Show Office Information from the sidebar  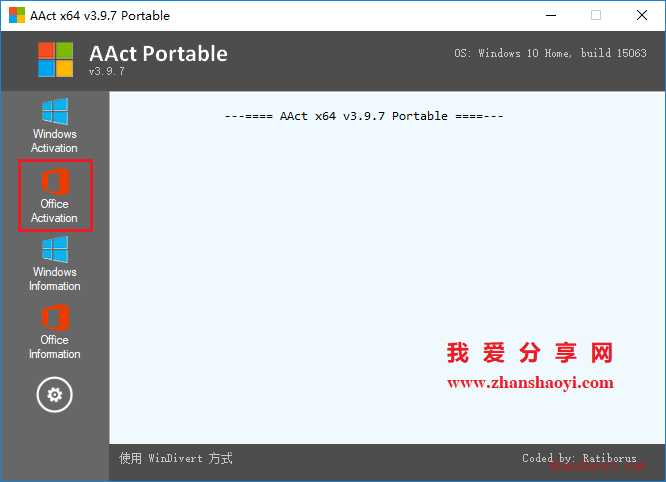point(54,332)
